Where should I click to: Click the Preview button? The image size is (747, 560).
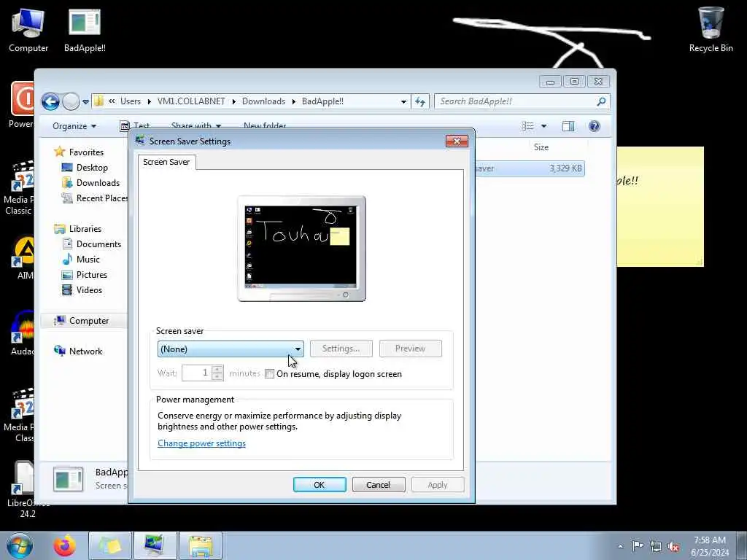[x=410, y=349]
